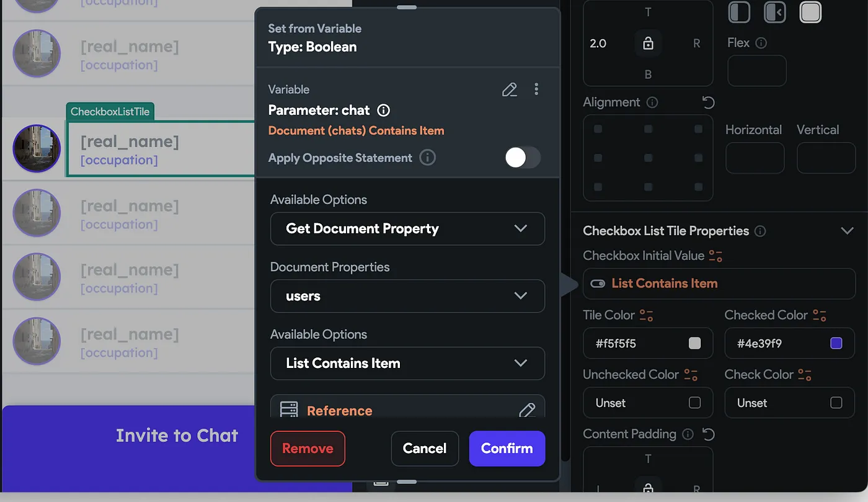This screenshot has height=502, width=868.
Task: Collapse the Checkbox List Tile Properties section
Action: pyautogui.click(x=847, y=231)
